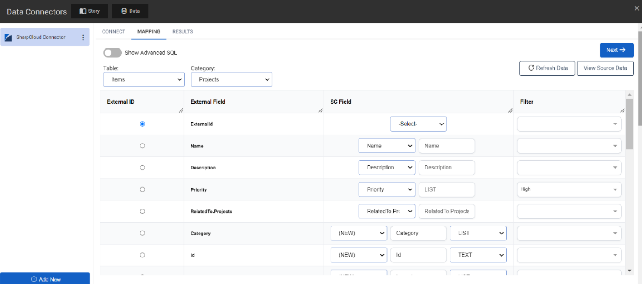Select the Name row radio button

(x=142, y=146)
